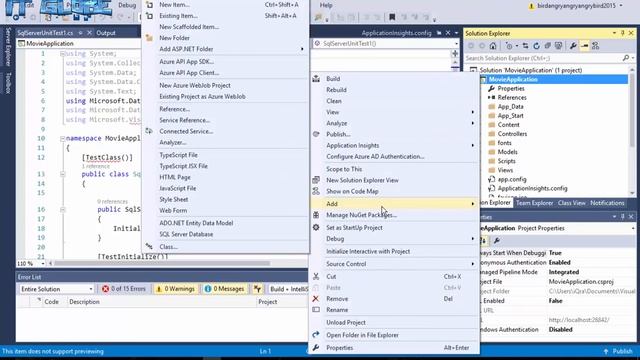The height and width of the screenshot is (360, 640).
Task: Open the ApplicationInsights.config tab
Action: (396, 33)
